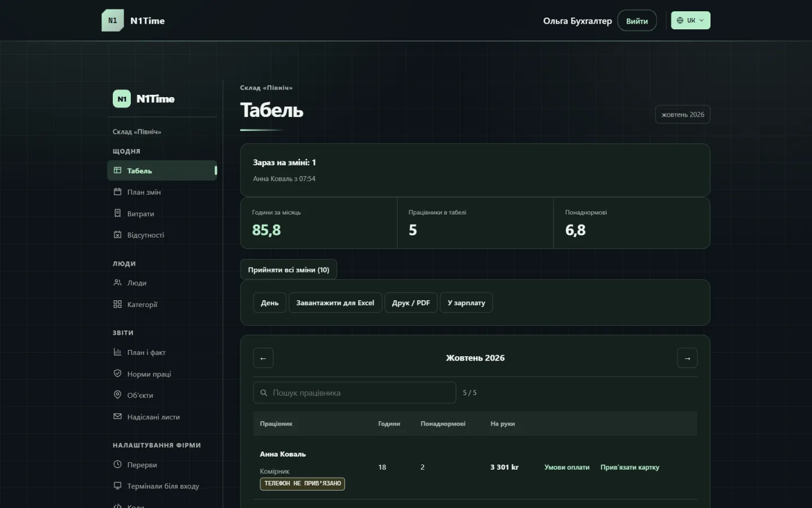Image resolution: width=812 pixels, height=508 pixels.
Task: Click the ТЕЛЕФОН НЕ ПРИВ'ЯЗАНО badge
Action: [302, 484]
